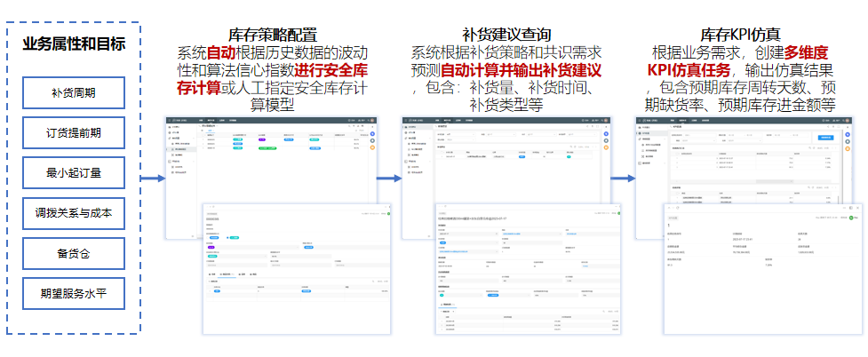Image resolution: width=868 pixels, height=357 pixels.
Task: Select the 调拨关系与成本 box
Action: [x=74, y=213]
